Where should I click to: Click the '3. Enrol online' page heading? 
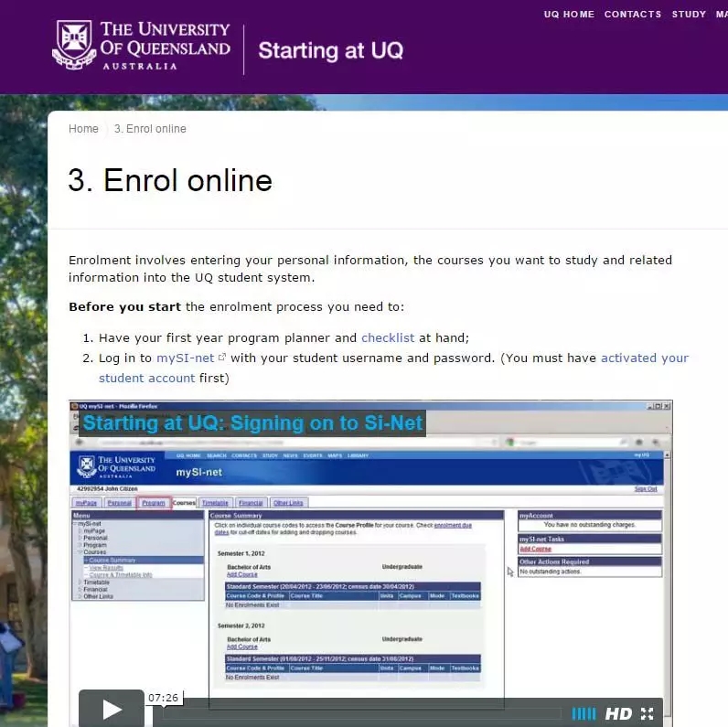(x=170, y=180)
